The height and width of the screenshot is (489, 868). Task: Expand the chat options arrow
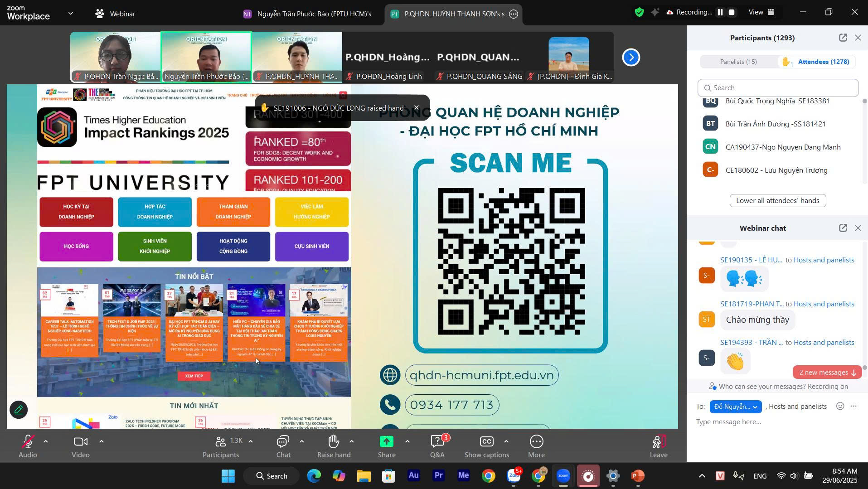pos(302,441)
